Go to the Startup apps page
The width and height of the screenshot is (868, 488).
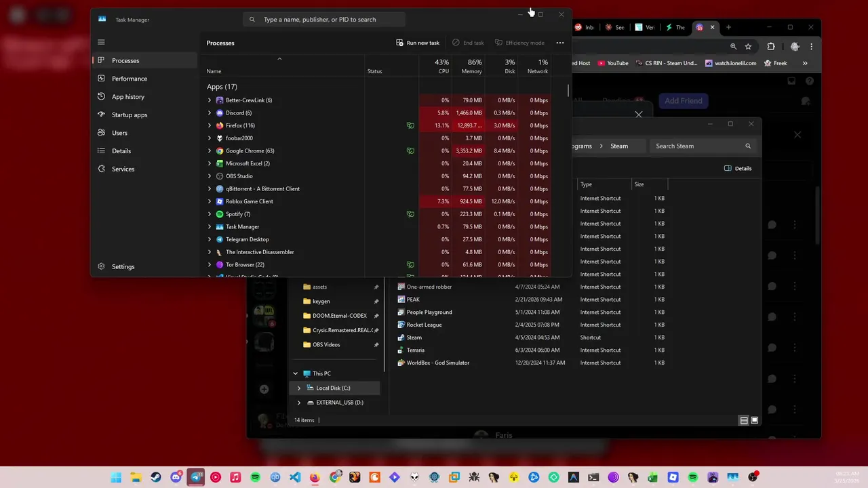(x=144, y=115)
